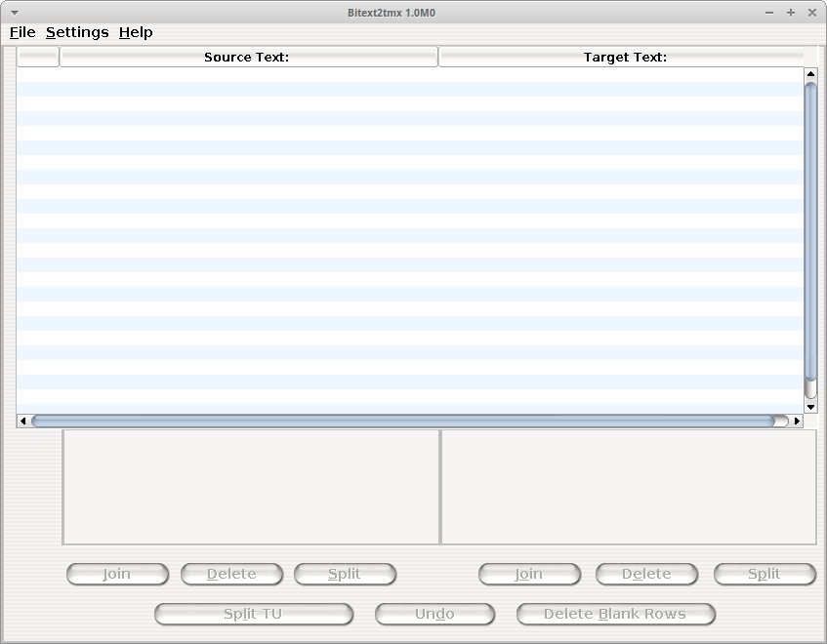Screen dimensions: 827x644
Task: Click the horizontal scrollbar thumb
Action: [x=403, y=421]
